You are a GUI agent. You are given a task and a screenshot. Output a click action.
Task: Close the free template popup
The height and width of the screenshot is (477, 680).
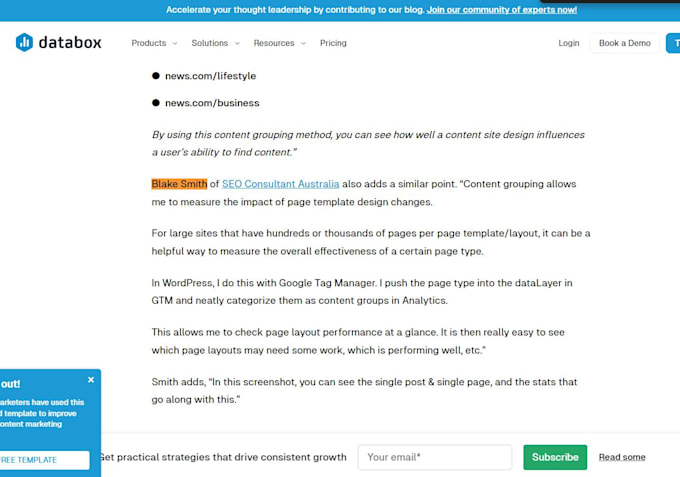[91, 380]
